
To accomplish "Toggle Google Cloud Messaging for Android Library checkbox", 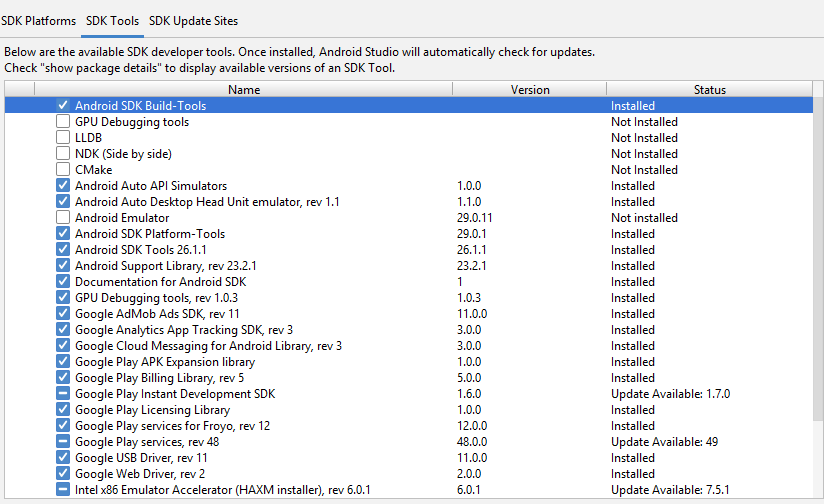I will click(x=63, y=346).
